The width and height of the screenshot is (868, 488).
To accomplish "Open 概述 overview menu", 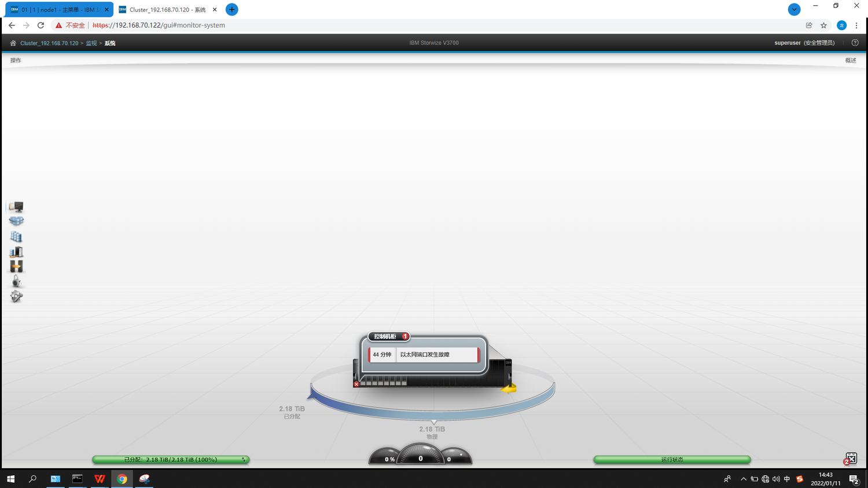I will tap(851, 60).
